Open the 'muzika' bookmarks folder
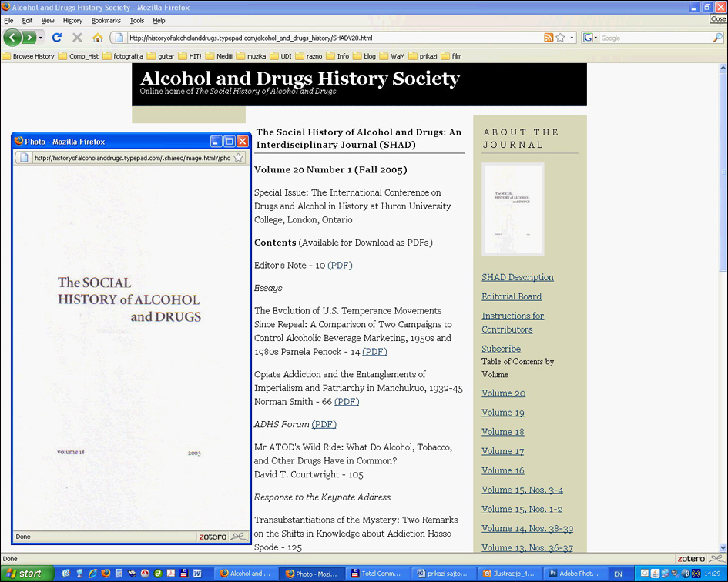This screenshot has width=728, height=582. pyautogui.click(x=251, y=56)
